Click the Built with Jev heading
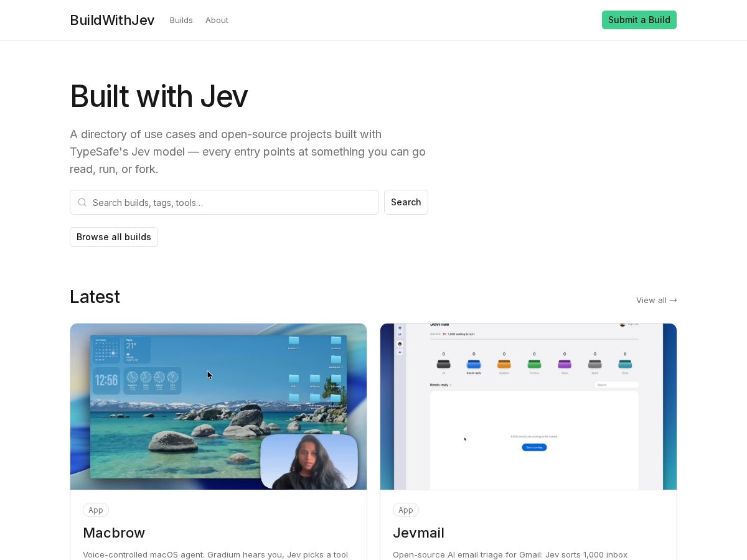This screenshot has height=560, width=747. [x=159, y=96]
